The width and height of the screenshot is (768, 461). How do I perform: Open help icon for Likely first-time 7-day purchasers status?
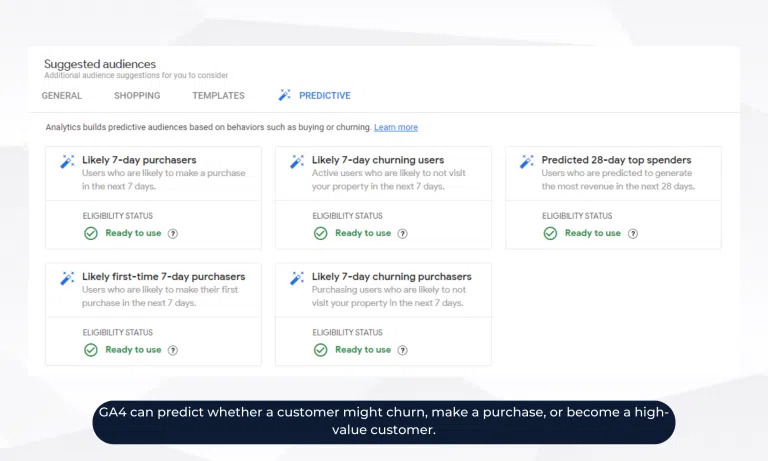(173, 350)
